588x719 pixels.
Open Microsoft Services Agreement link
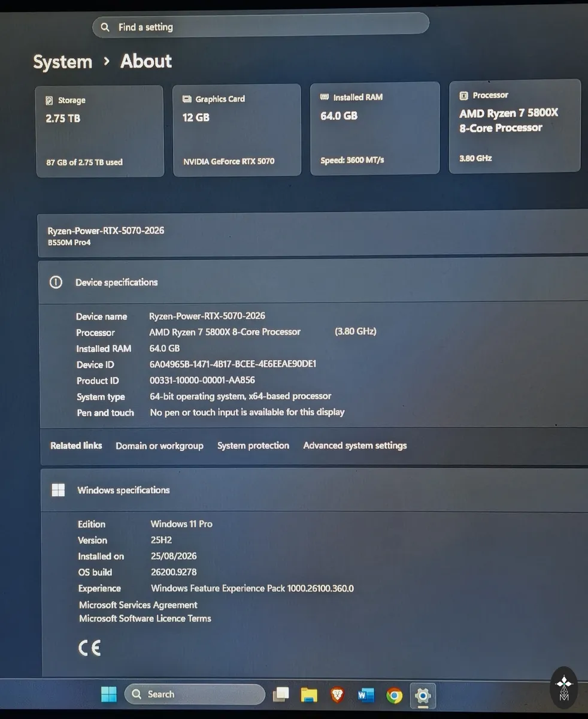tap(138, 605)
